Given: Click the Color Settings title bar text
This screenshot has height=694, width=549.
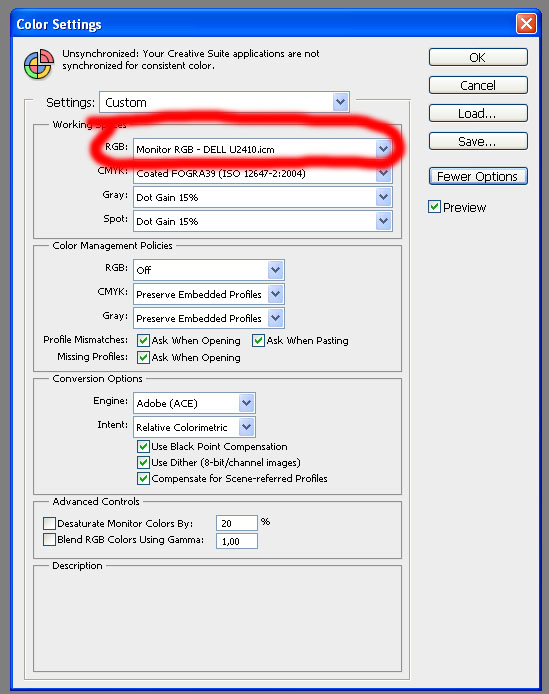Looking at the screenshot, I should pos(59,24).
